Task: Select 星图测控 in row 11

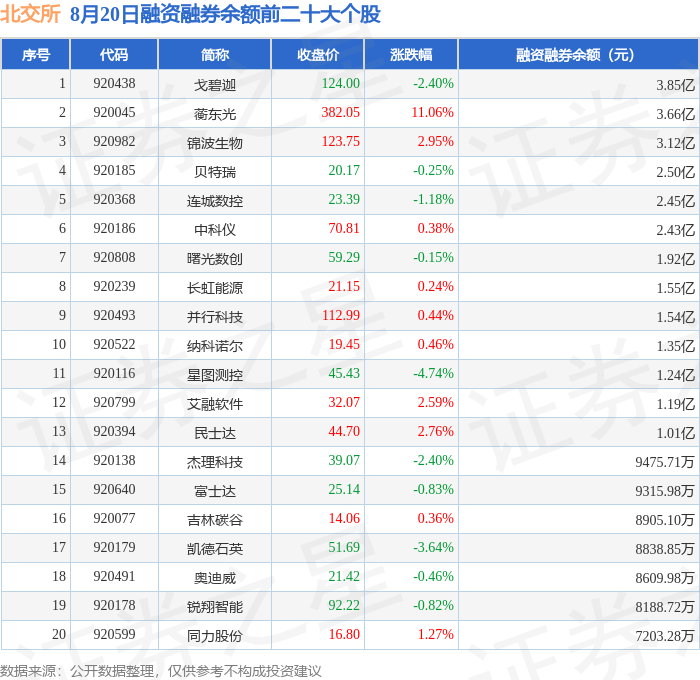Action: click(x=215, y=375)
